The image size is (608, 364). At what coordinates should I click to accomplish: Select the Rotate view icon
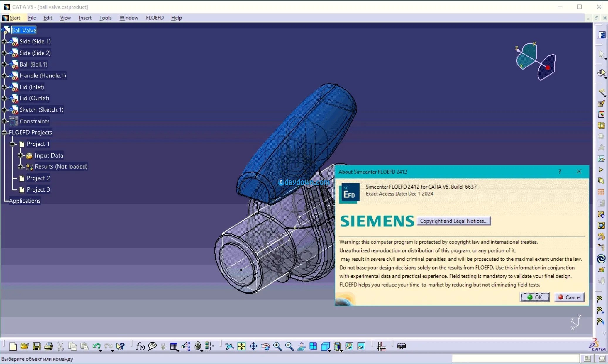[x=265, y=346]
